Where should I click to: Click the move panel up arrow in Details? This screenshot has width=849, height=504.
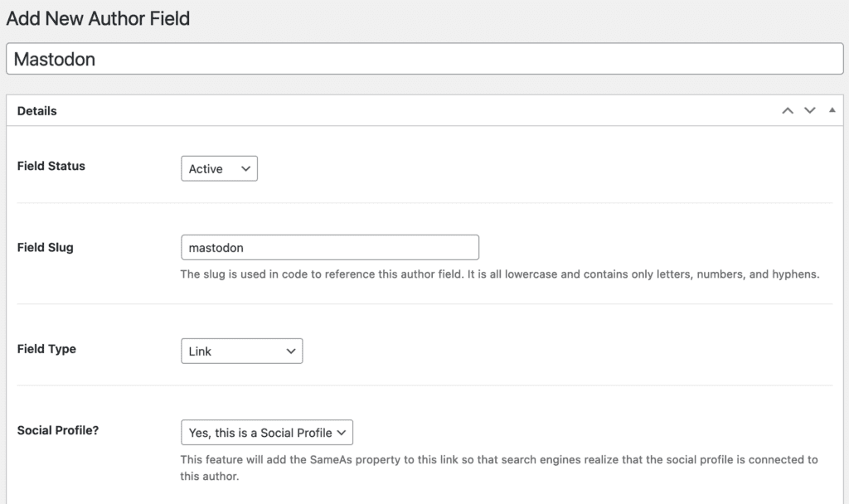(x=788, y=110)
